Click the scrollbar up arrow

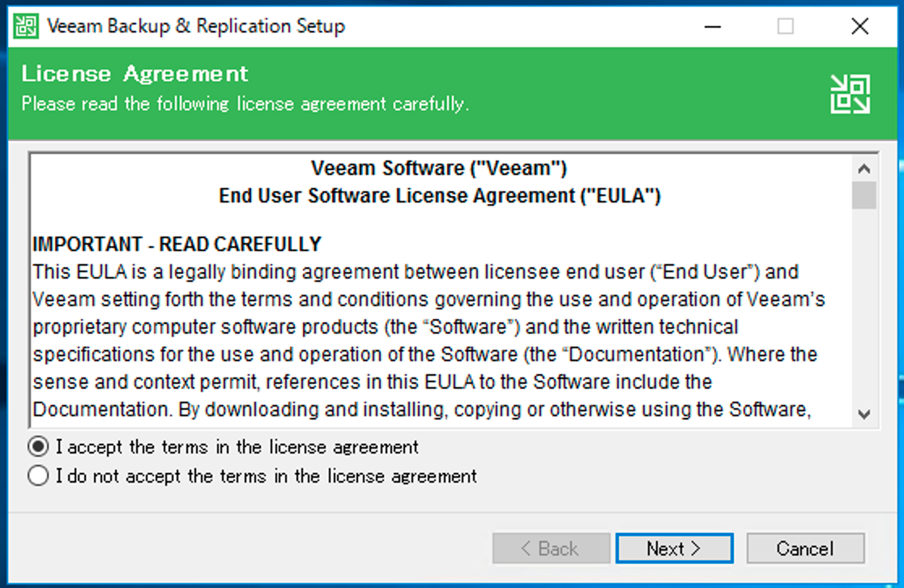click(863, 169)
